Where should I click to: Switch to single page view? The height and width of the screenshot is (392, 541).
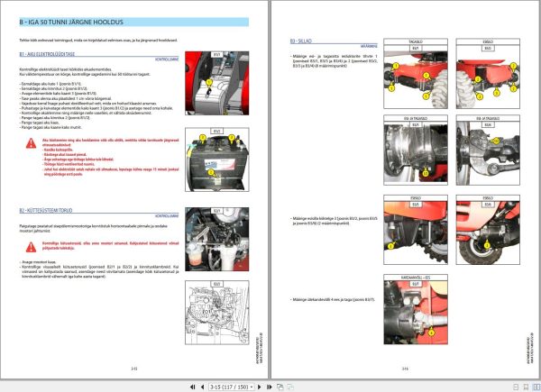pos(516,387)
